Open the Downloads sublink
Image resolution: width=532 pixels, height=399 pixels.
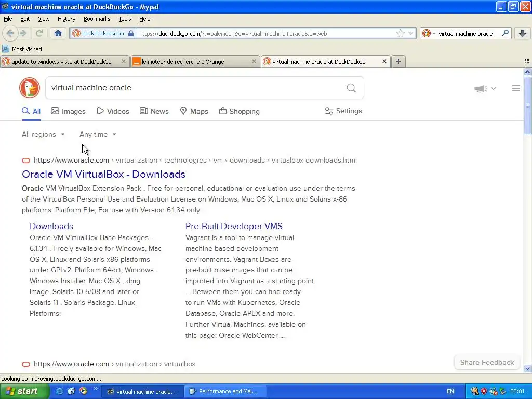[51, 227]
